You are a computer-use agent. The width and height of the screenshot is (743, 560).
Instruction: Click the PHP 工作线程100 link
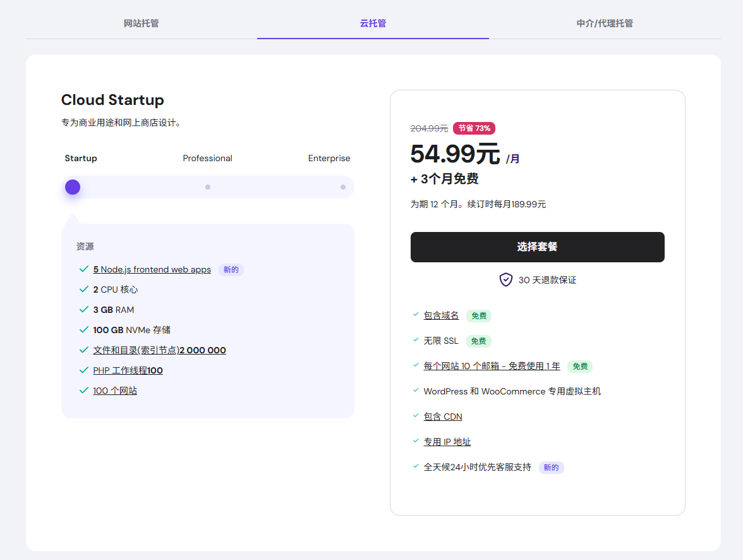pos(128,370)
